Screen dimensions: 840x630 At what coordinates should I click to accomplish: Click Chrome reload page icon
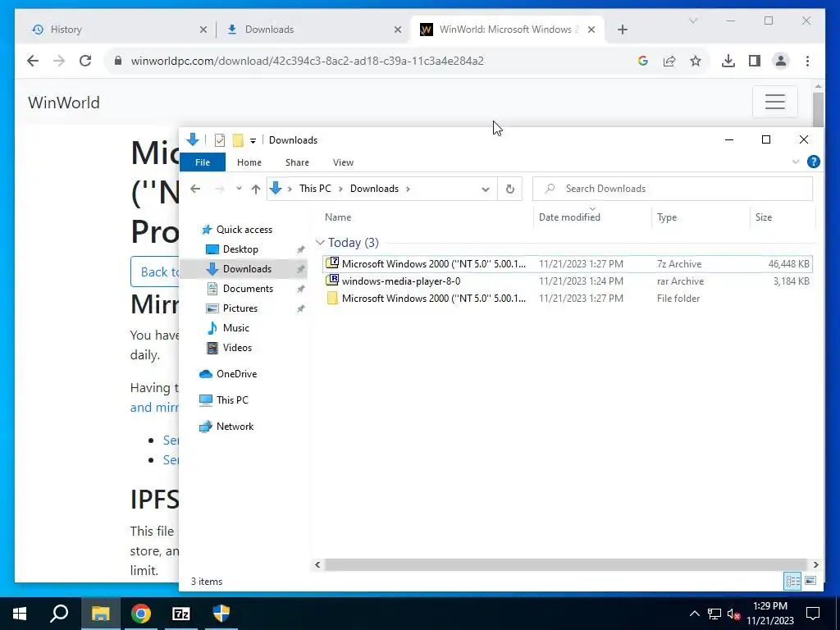(85, 61)
